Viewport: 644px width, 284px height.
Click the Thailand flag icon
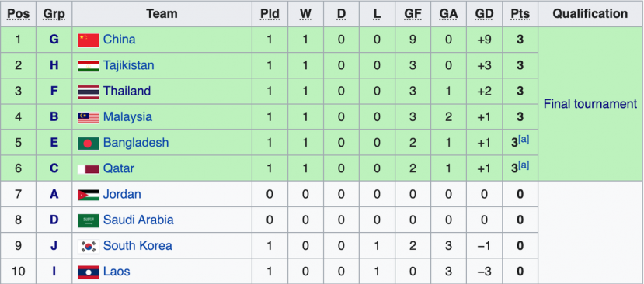click(x=89, y=91)
